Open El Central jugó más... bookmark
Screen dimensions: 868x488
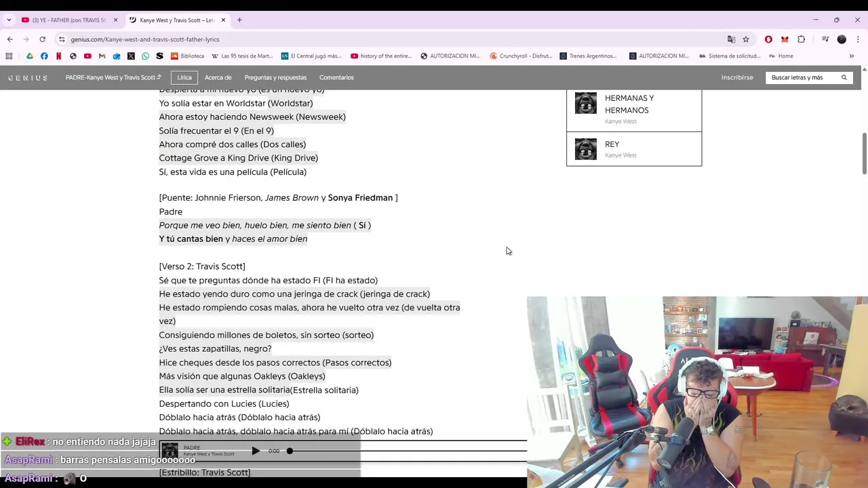(311, 56)
